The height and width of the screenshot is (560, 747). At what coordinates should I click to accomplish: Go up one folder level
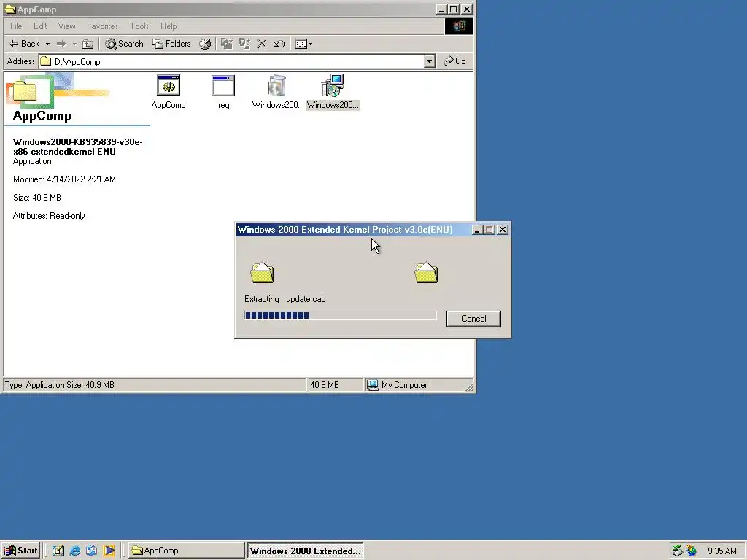(88, 44)
